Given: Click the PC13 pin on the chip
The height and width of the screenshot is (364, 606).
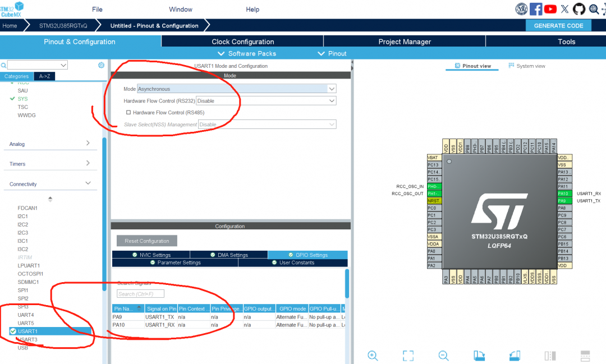Looking at the screenshot, I should pyautogui.click(x=434, y=165).
